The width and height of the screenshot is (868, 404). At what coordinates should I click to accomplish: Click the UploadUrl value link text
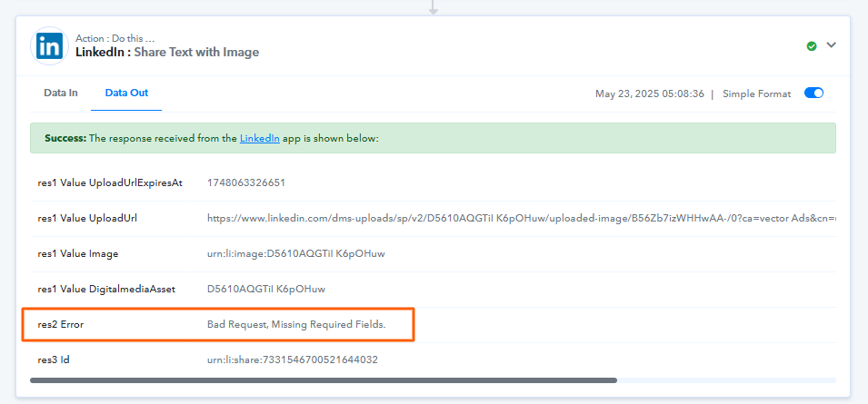[521, 218]
